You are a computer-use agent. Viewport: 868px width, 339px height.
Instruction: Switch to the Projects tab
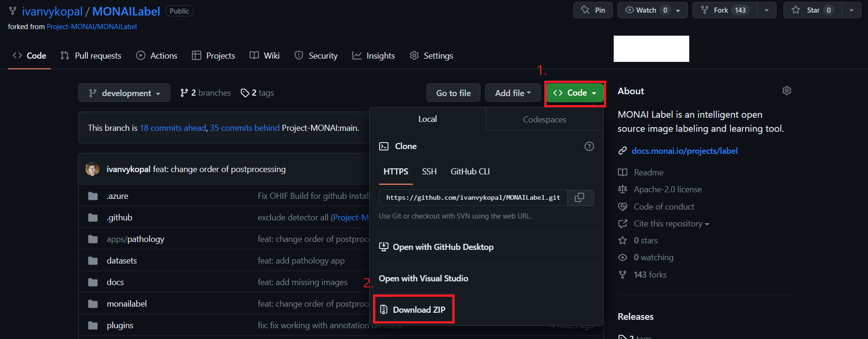pos(213,55)
